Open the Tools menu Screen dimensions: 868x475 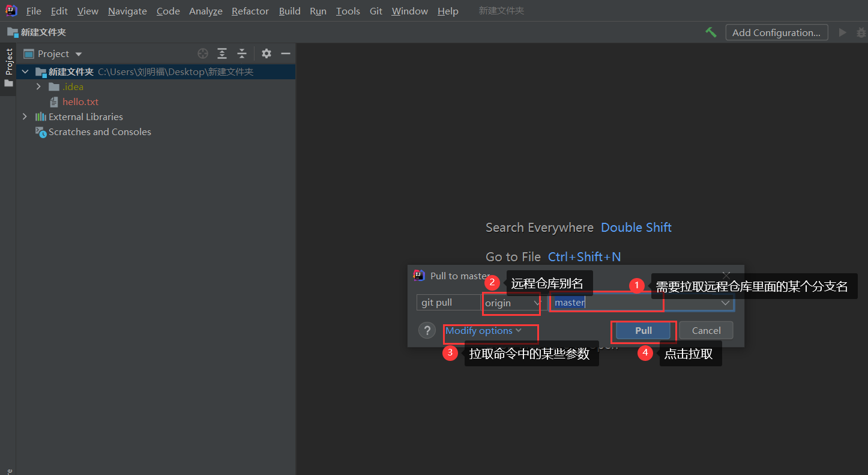[348, 11]
